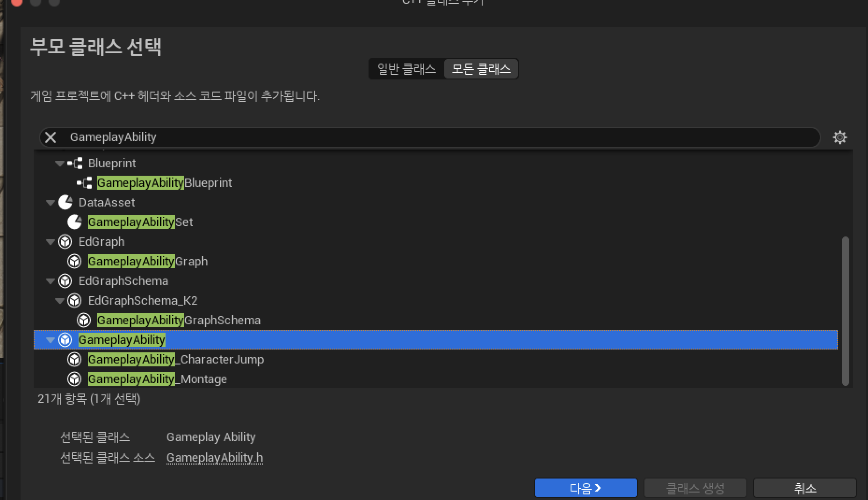Collapse the selected GameplayAbility node
Viewport: 868px width, 500px height.
tap(50, 340)
